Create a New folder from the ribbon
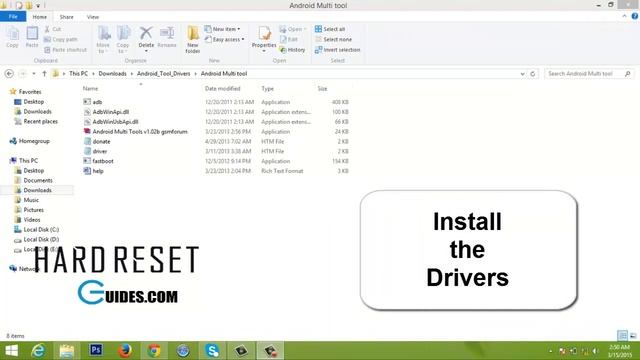Screen dimensions: 640x360 (193, 40)
